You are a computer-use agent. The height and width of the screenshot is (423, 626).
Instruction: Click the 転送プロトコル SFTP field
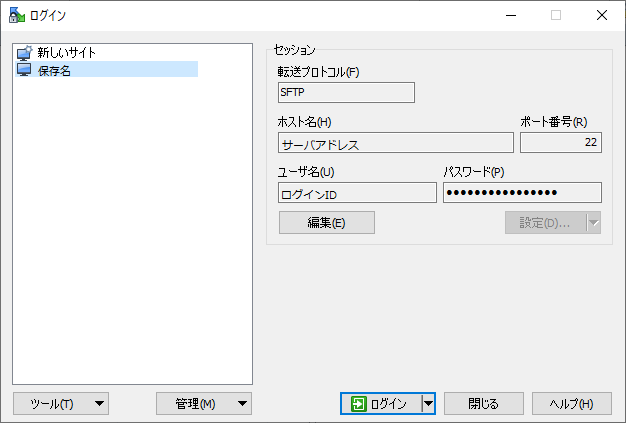tap(345, 92)
